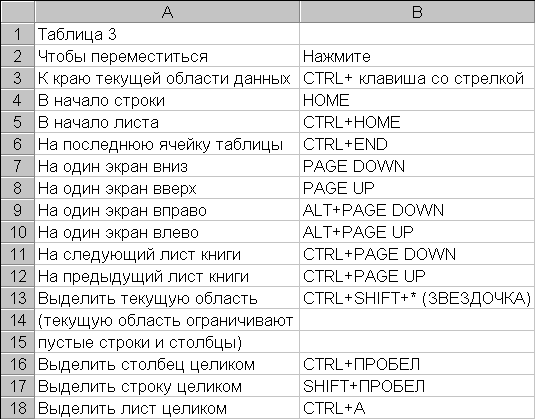The image size is (535, 419).
Task: Select row header 11
Action: (18, 254)
